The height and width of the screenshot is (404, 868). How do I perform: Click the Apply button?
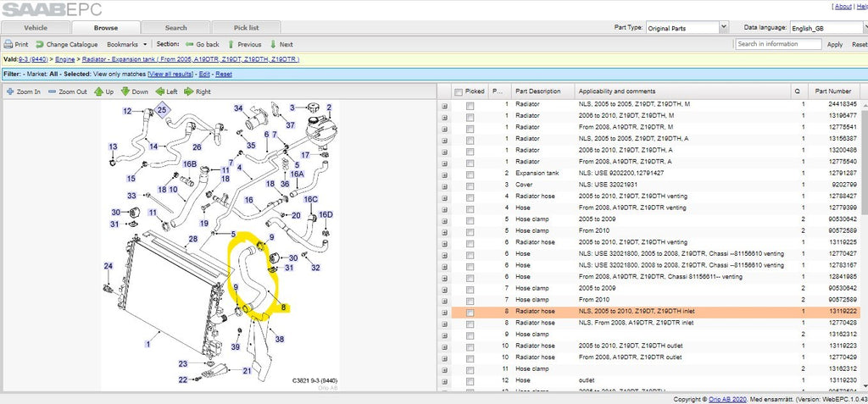pyautogui.click(x=835, y=44)
